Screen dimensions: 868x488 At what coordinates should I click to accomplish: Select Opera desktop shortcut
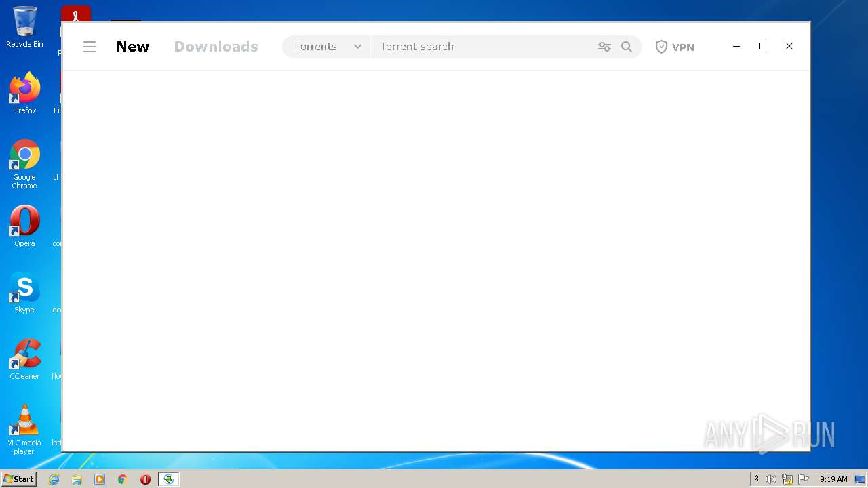[x=24, y=226]
